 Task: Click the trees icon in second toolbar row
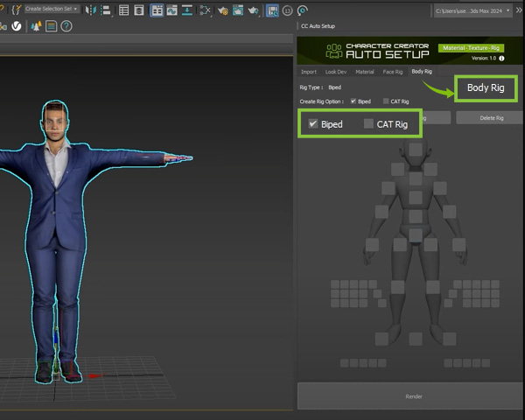36,26
